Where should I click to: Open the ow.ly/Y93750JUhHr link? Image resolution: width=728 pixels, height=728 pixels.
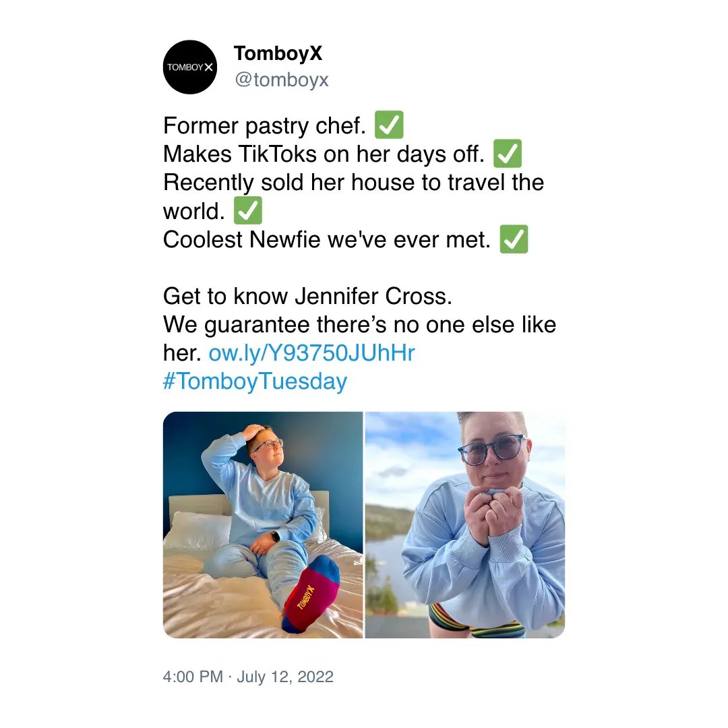(x=311, y=353)
